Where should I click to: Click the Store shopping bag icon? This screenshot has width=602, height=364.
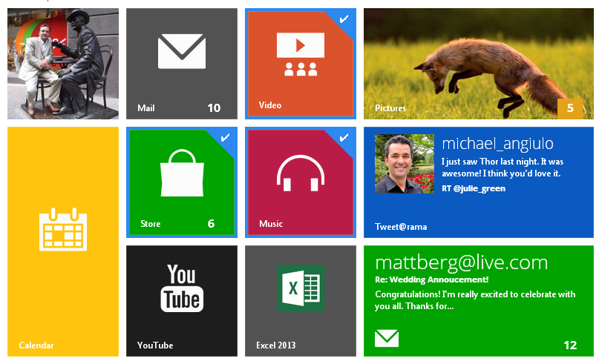pyautogui.click(x=181, y=173)
